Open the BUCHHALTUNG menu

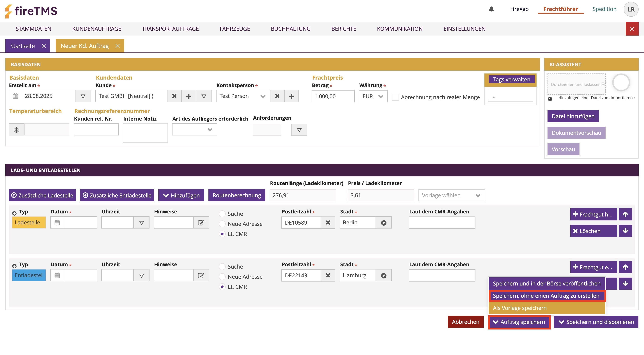point(291,29)
